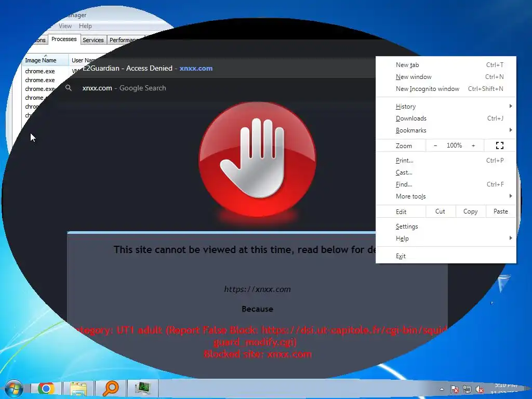The height and width of the screenshot is (399, 532).
Task: Expand the More tools submenu
Action: tap(446, 196)
